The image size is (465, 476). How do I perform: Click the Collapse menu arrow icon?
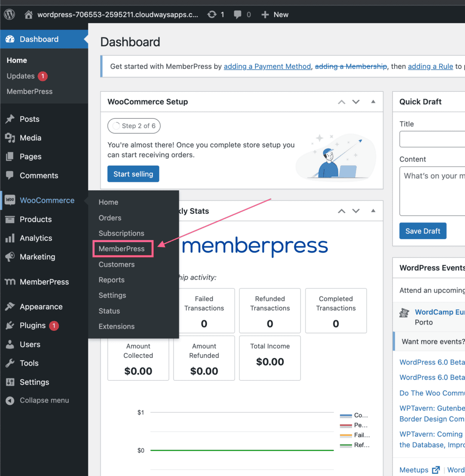(10, 401)
